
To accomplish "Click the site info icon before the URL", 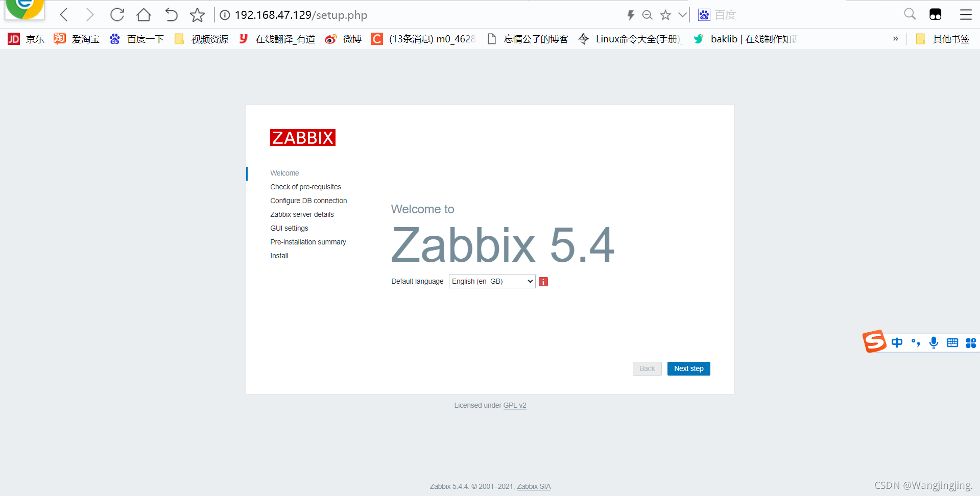I will point(225,15).
